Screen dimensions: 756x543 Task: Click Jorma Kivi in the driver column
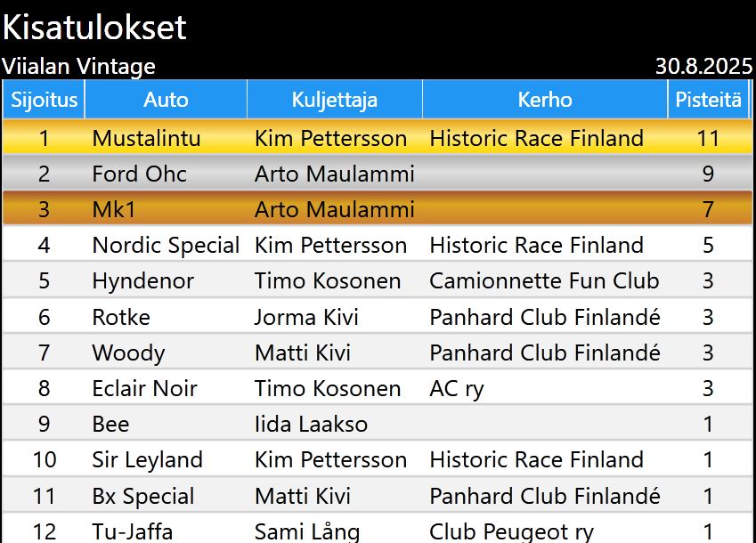pos(306,317)
